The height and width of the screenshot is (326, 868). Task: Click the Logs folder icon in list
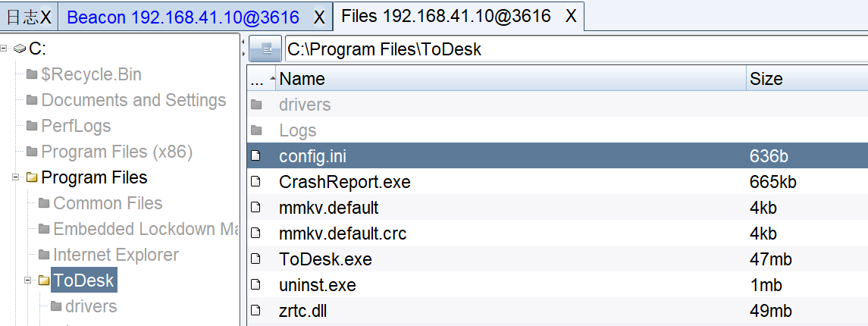[x=255, y=130]
